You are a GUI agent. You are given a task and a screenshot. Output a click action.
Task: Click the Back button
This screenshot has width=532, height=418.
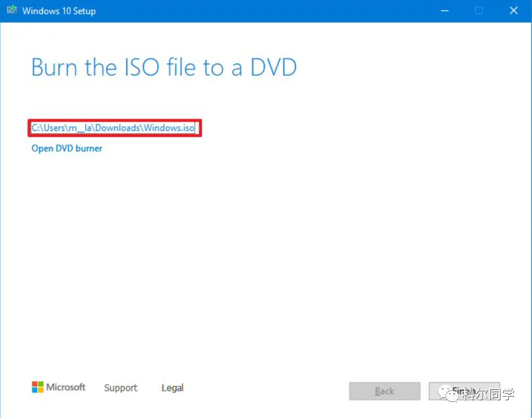coord(384,391)
